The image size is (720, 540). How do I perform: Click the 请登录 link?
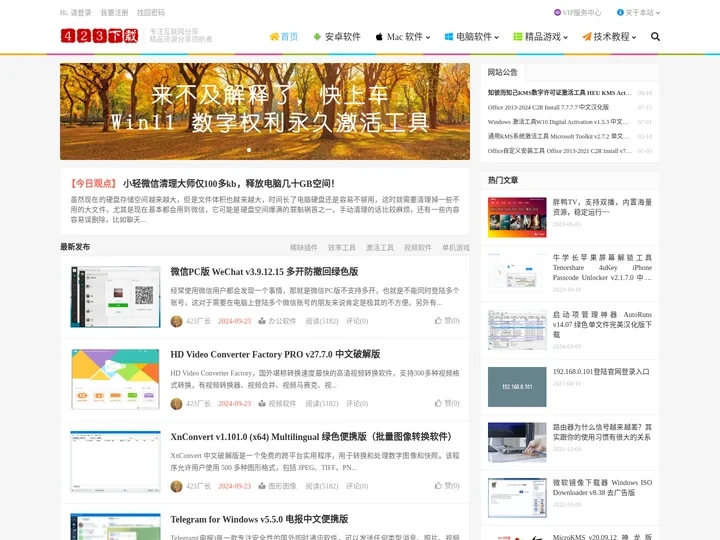pyautogui.click(x=81, y=12)
